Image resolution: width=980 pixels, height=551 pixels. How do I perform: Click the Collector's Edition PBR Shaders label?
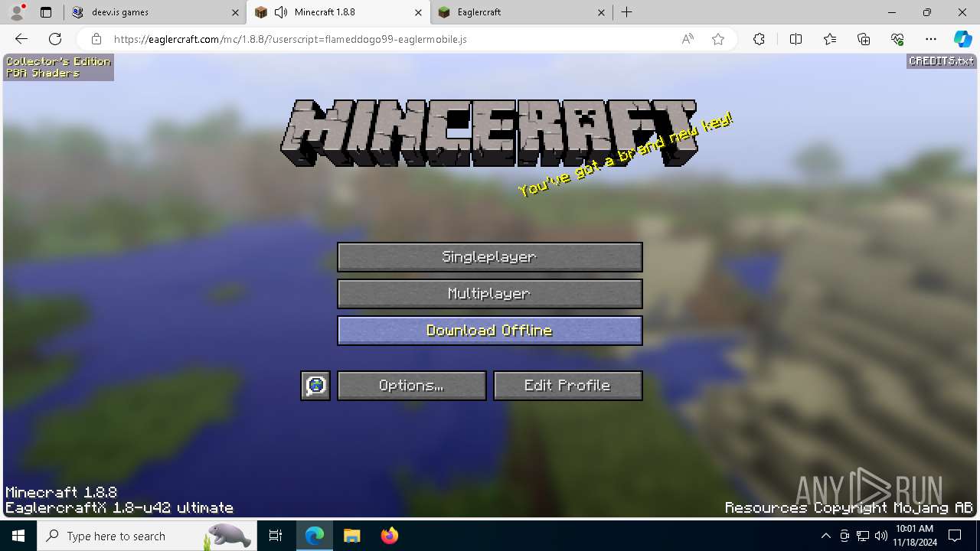pos(58,67)
